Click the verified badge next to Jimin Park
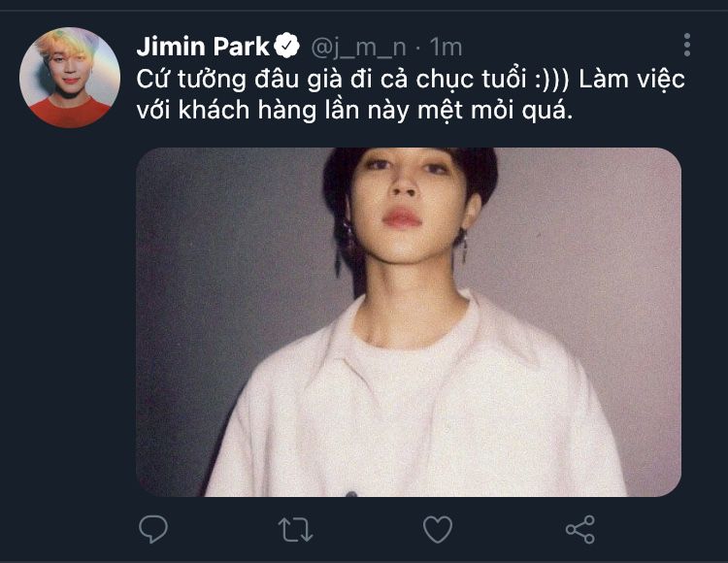This screenshot has width=728, height=563. pos(286,46)
